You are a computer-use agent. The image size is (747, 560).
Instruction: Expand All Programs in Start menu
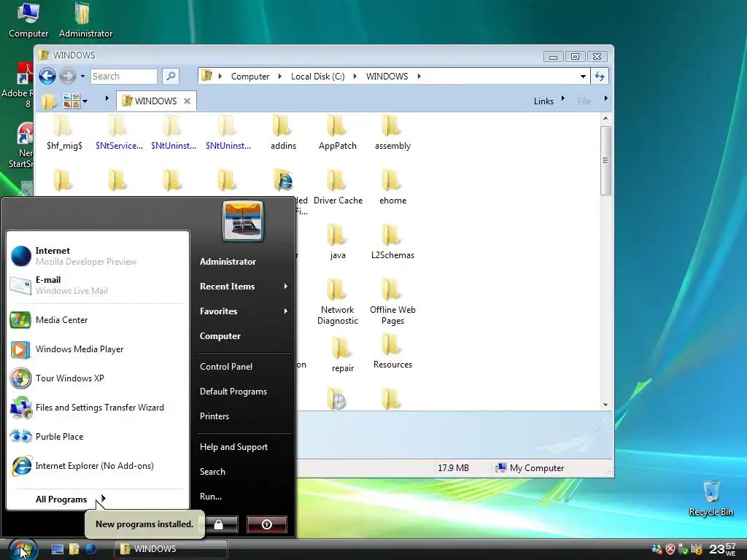click(x=71, y=499)
